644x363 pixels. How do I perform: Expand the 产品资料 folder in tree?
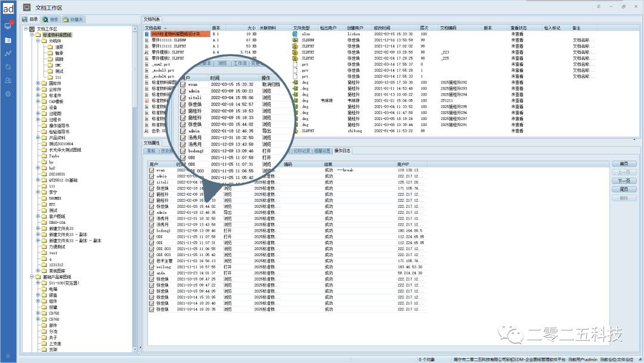(x=38, y=137)
